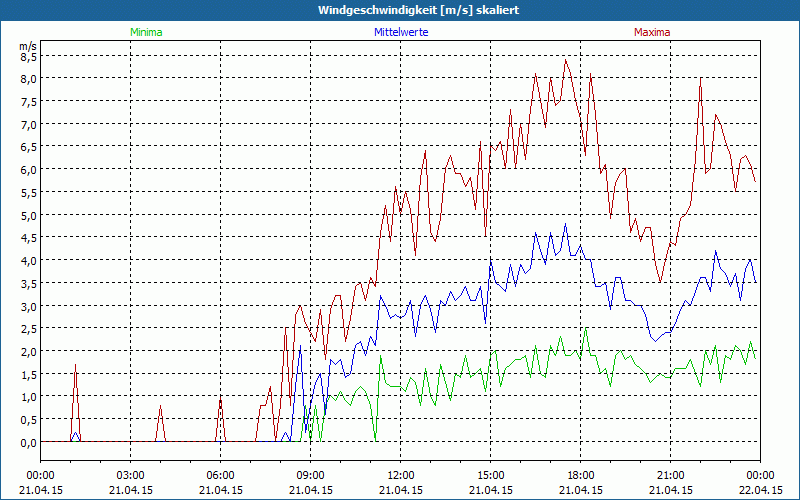Click the Maxima legend label
The height and width of the screenshot is (500, 800).
pos(652,32)
